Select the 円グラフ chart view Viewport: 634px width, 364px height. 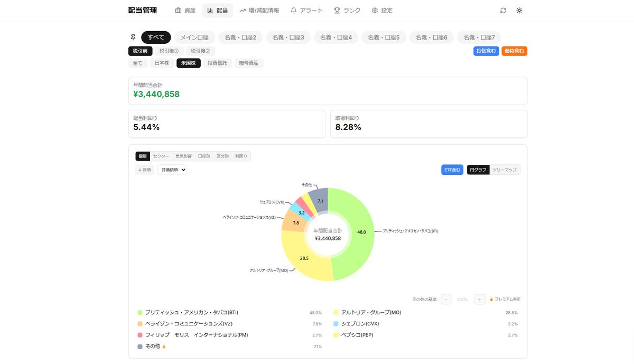[x=478, y=170]
